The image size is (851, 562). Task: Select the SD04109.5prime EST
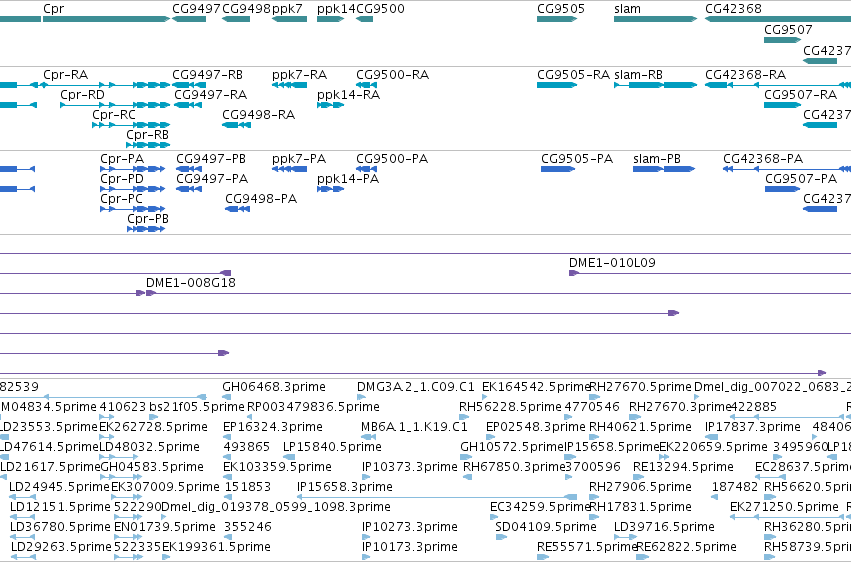coord(501,538)
